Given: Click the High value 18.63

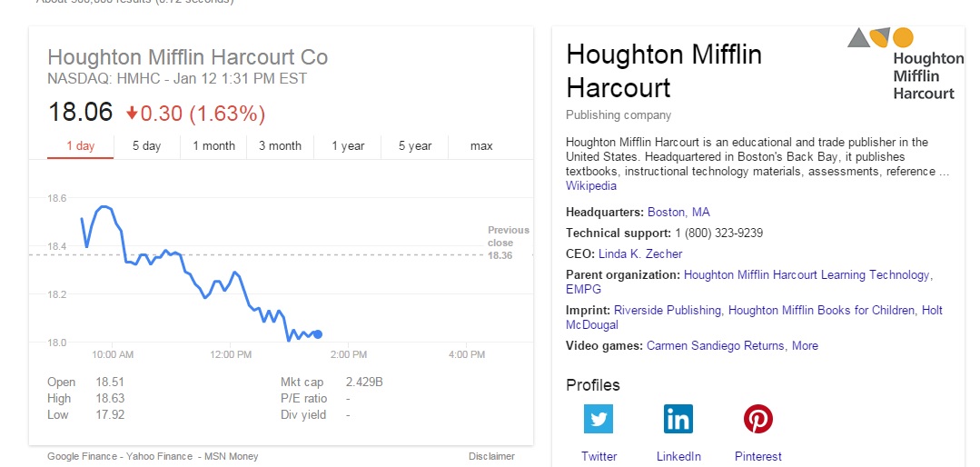Looking at the screenshot, I should click(110, 398).
